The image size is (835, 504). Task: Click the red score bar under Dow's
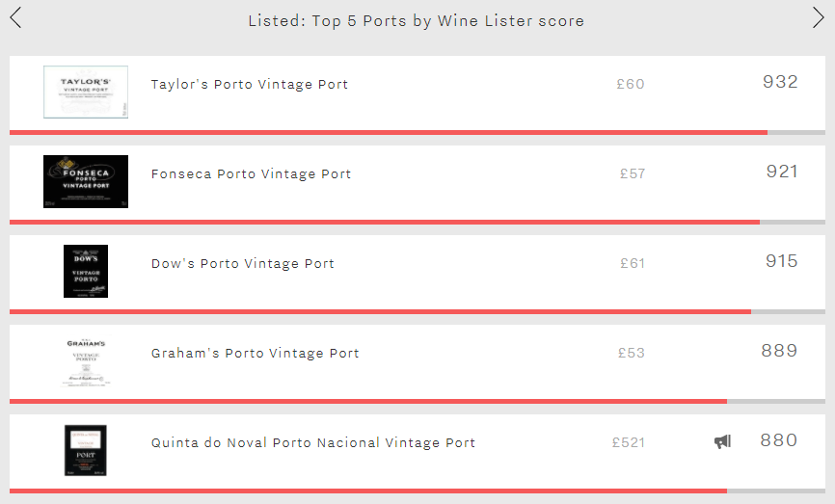(380, 312)
